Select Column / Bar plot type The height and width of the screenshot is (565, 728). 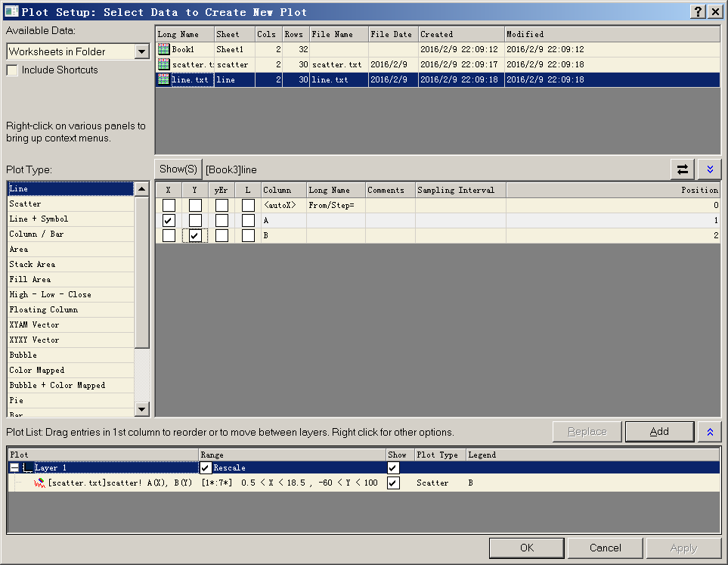(x=70, y=234)
